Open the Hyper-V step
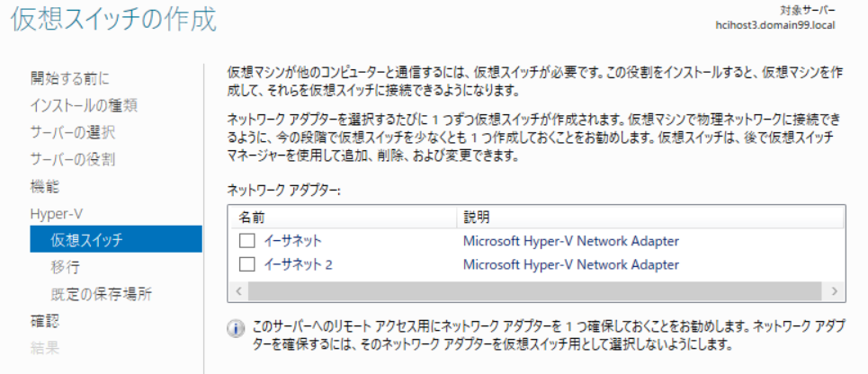 point(57,214)
